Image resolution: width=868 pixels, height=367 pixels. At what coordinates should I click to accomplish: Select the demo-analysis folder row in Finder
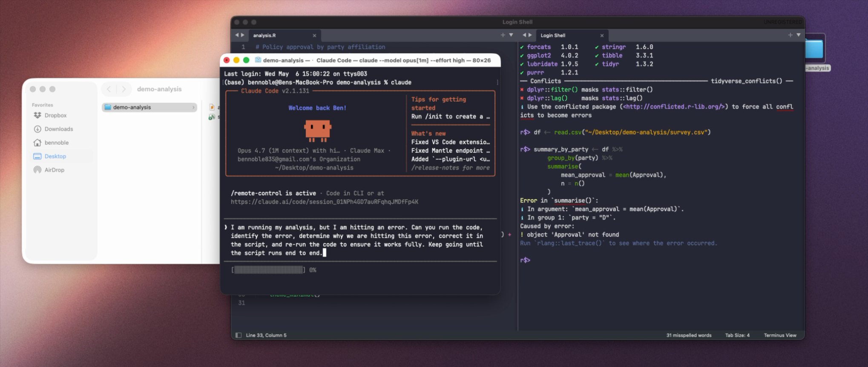149,107
